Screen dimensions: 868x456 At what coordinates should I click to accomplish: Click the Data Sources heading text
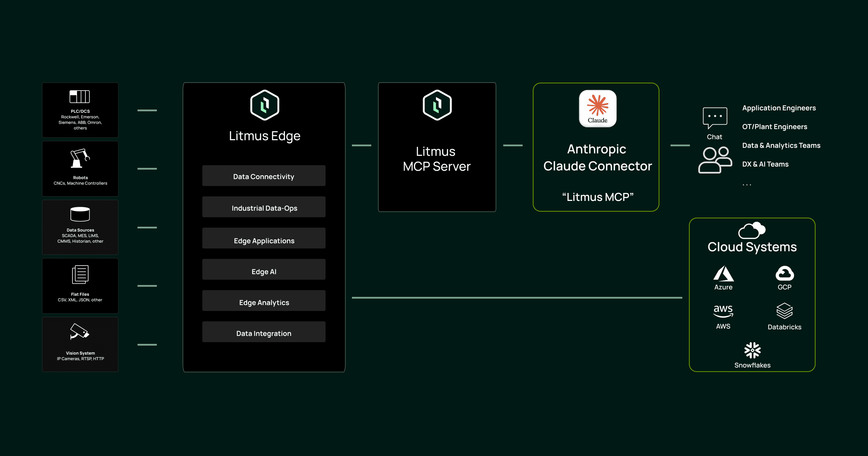pos(80,230)
